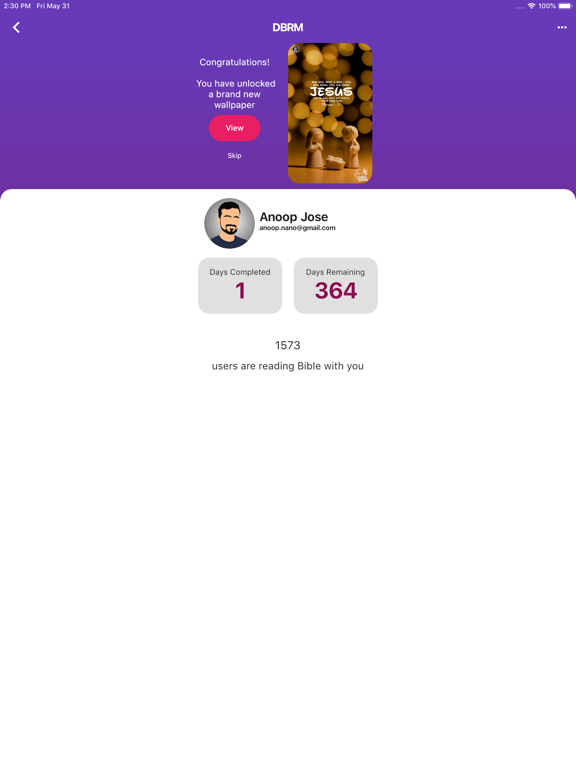Click the View button for the new wallpaper
Viewport: 576px width, 768px height.
[235, 128]
